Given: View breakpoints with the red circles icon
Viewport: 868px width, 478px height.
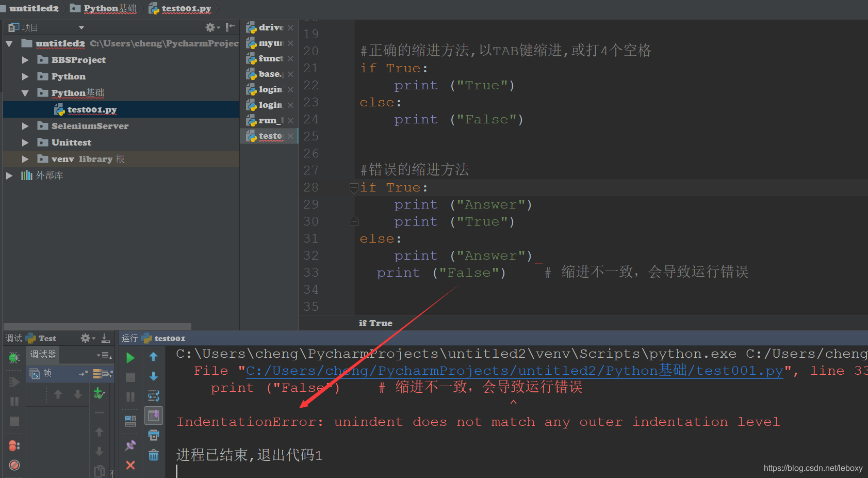Looking at the screenshot, I should [x=14, y=445].
